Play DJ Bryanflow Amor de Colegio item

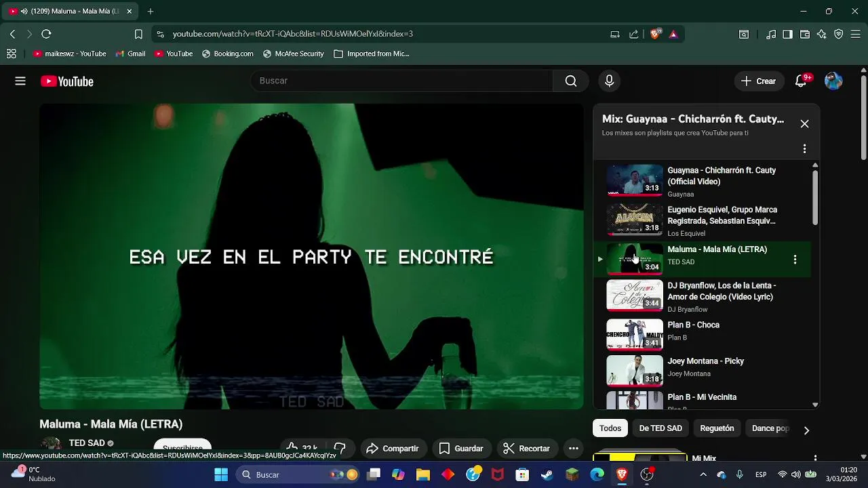click(702, 296)
